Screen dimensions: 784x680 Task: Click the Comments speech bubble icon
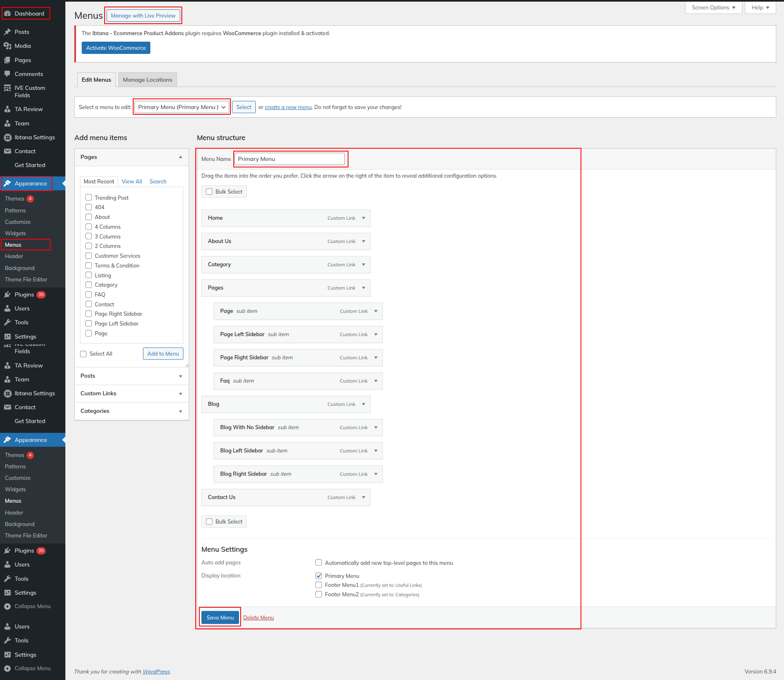point(7,74)
